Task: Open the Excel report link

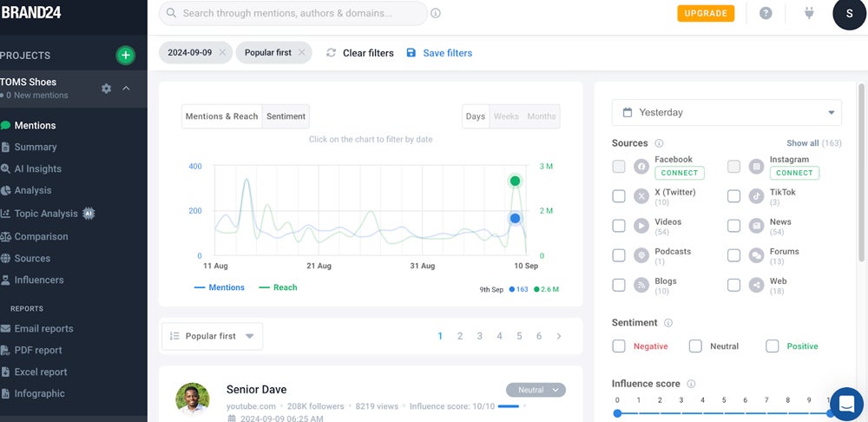Action: [x=41, y=373]
